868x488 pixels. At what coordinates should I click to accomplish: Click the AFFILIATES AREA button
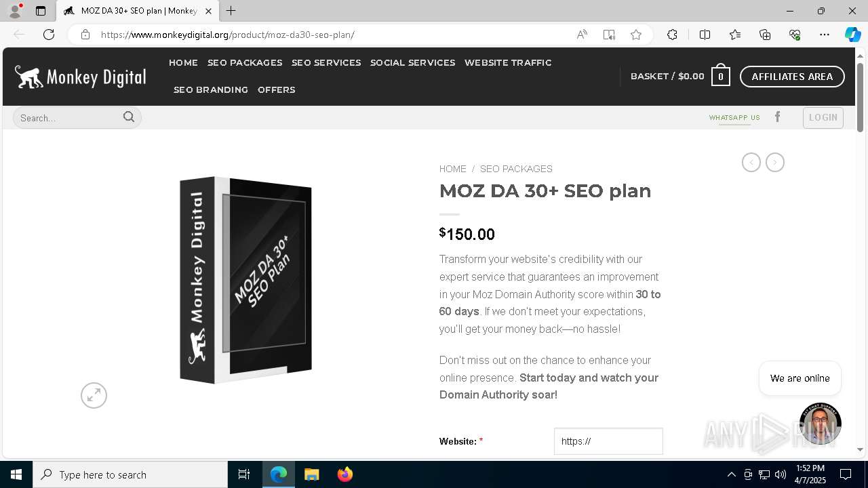(x=792, y=77)
